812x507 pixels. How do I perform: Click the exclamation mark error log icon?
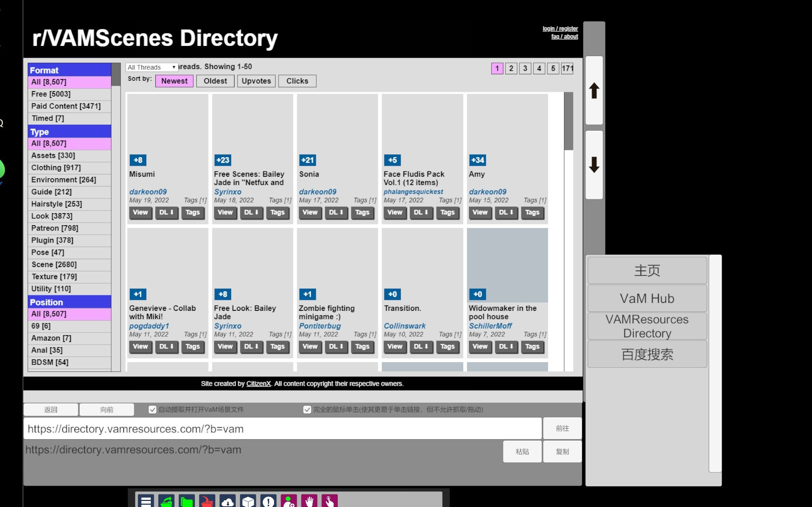pyautogui.click(x=268, y=501)
